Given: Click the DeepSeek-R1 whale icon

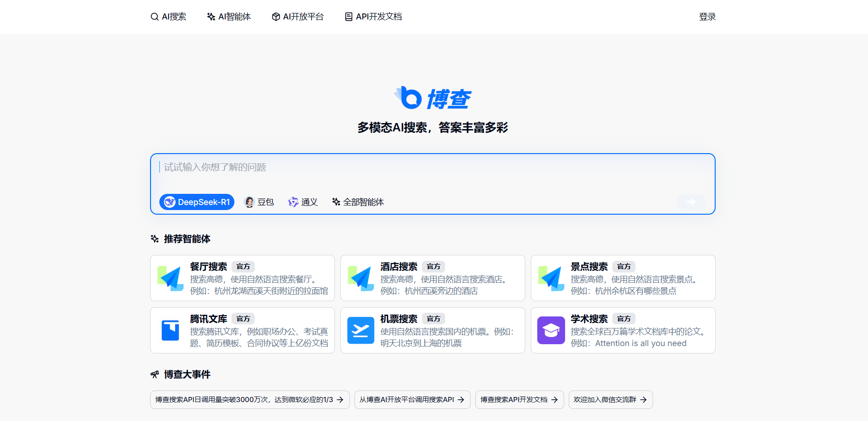Looking at the screenshot, I should point(170,202).
